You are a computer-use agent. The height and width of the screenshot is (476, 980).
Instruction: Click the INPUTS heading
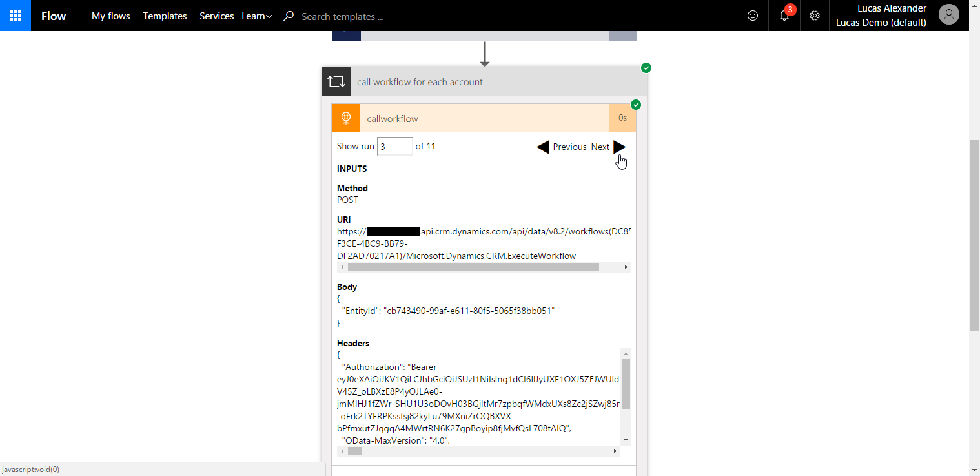tap(352, 169)
